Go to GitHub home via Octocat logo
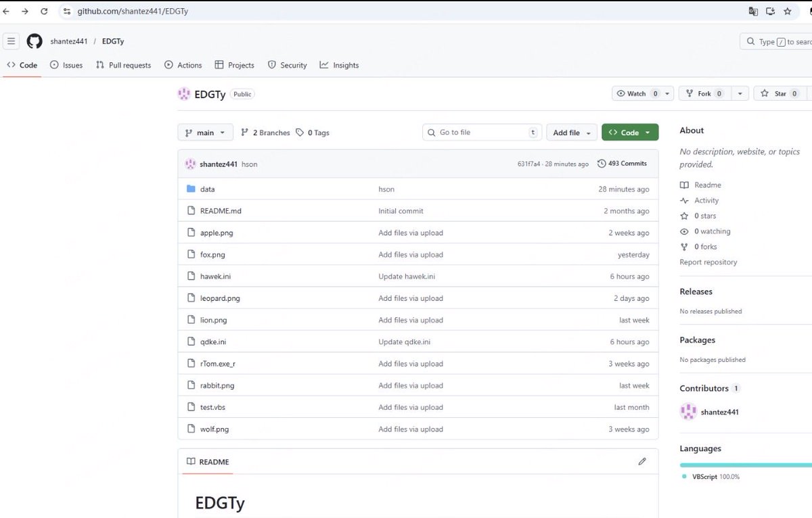 coord(35,41)
